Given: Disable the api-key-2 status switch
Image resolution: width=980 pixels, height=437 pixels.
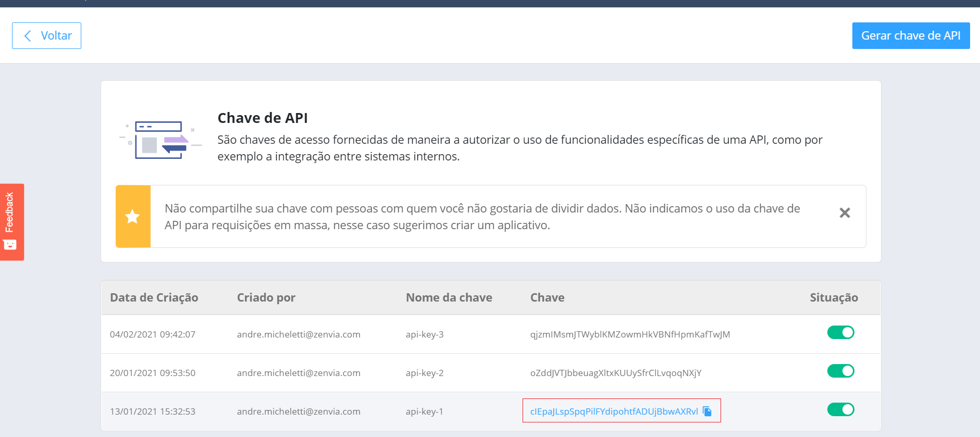Looking at the screenshot, I should click(x=840, y=371).
